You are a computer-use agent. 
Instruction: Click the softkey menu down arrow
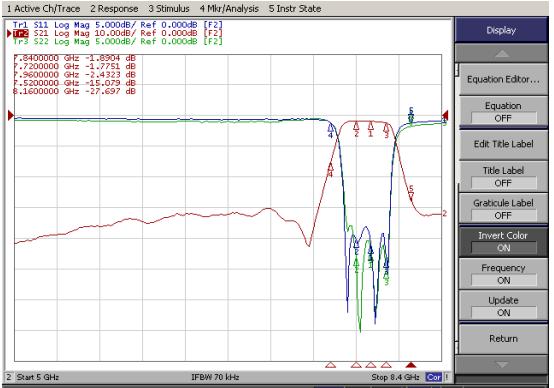pos(502,364)
